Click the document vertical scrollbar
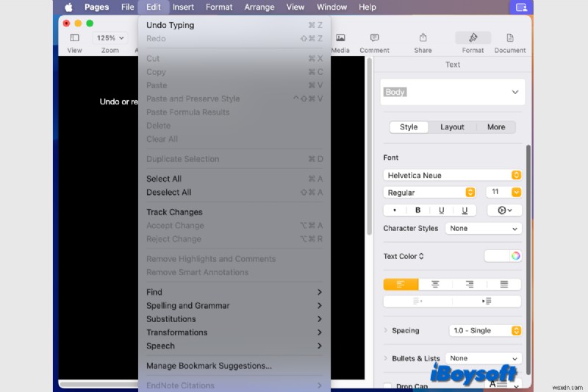The width and height of the screenshot is (588, 392). point(370,146)
